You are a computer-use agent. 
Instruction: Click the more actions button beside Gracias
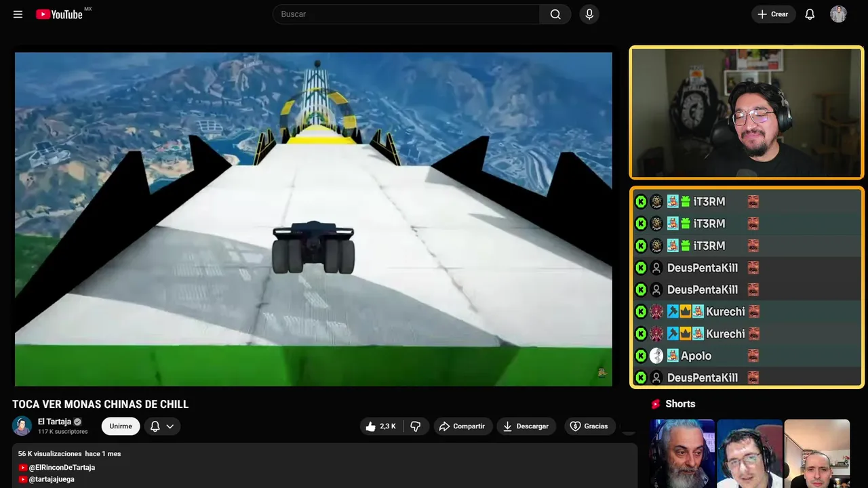tap(629, 426)
